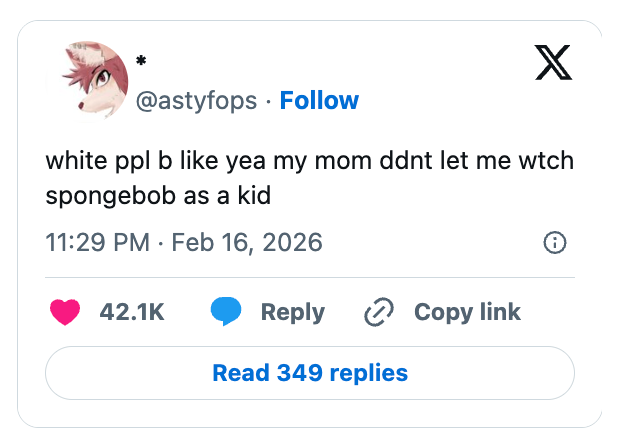Open the 'Read 349 replies' button
Image resolution: width=620 pixels, height=444 pixels.
click(310, 373)
